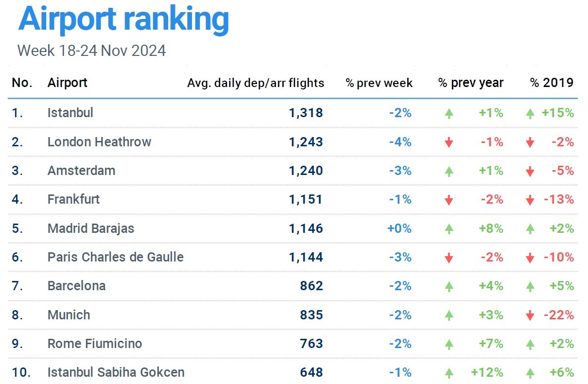588x384 pixels.
Task: Click Munich's red down arrow for 2019
Action: [x=530, y=315]
